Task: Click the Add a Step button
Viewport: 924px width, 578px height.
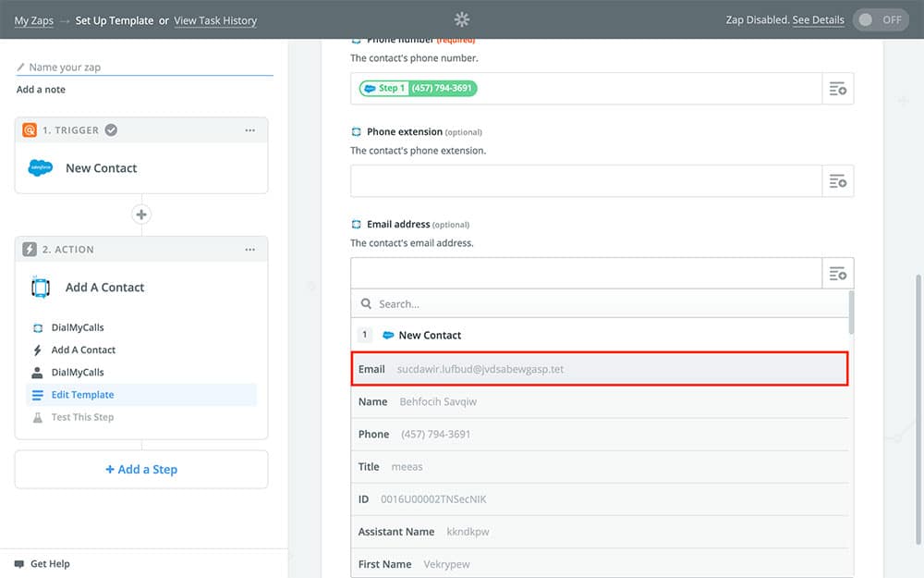Action: (141, 470)
